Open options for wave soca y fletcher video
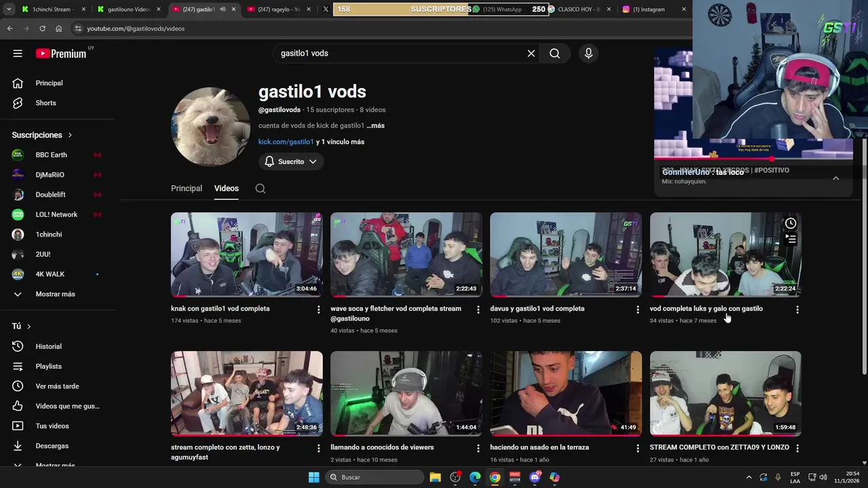 pyautogui.click(x=478, y=310)
